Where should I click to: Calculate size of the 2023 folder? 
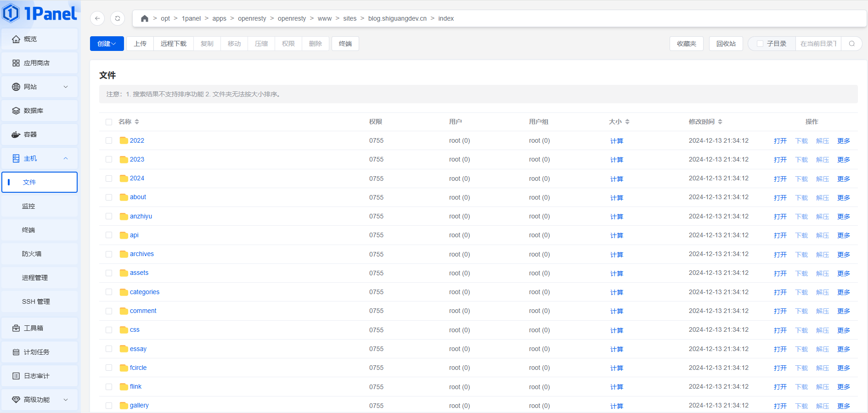point(617,160)
